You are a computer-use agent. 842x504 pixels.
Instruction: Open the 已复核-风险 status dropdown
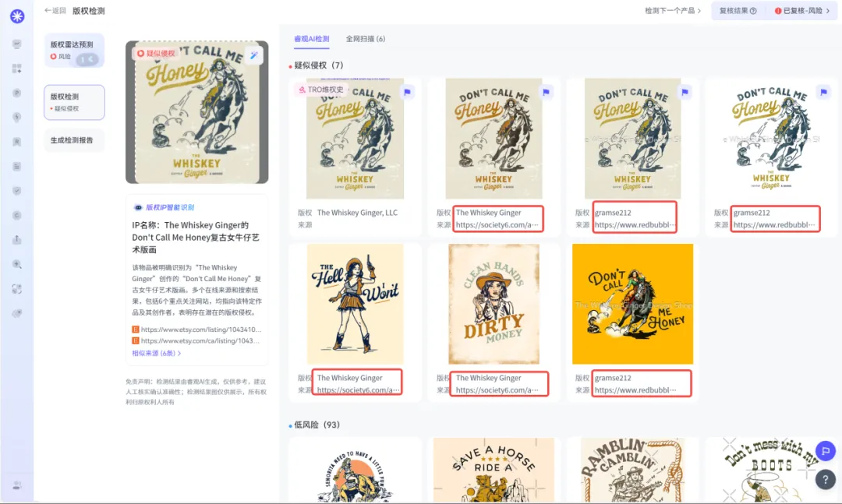point(801,11)
